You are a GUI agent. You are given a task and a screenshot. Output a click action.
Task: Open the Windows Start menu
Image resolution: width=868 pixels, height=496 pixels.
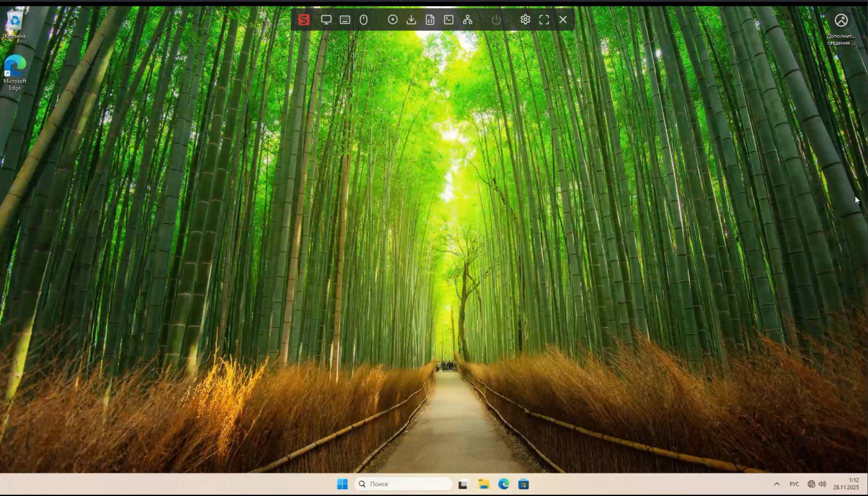342,484
